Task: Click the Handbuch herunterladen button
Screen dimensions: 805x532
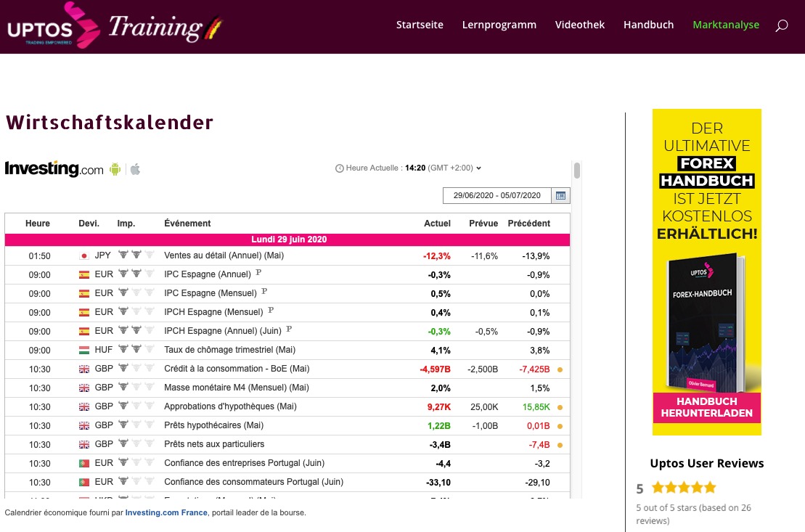Action: [x=707, y=407]
